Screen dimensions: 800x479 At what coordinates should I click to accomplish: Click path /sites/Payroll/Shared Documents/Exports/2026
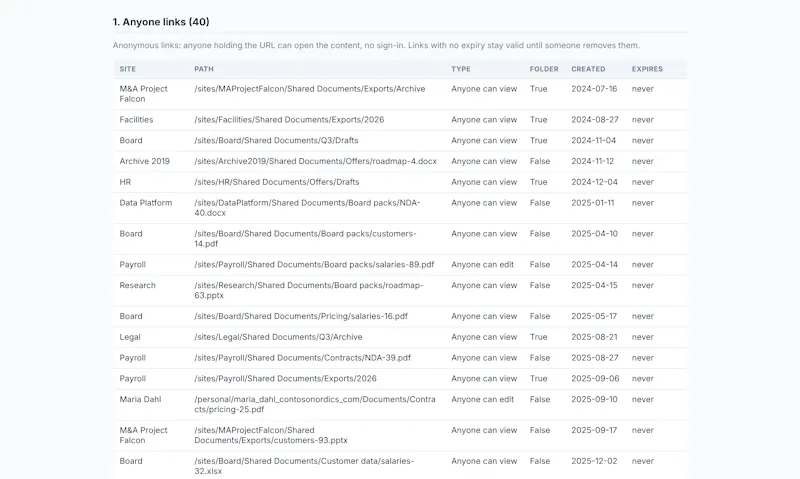285,379
